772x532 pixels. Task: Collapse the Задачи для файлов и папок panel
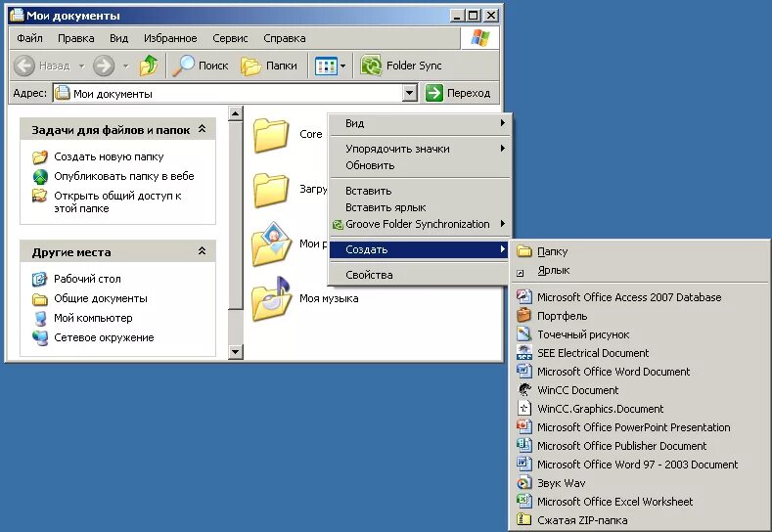(202, 129)
